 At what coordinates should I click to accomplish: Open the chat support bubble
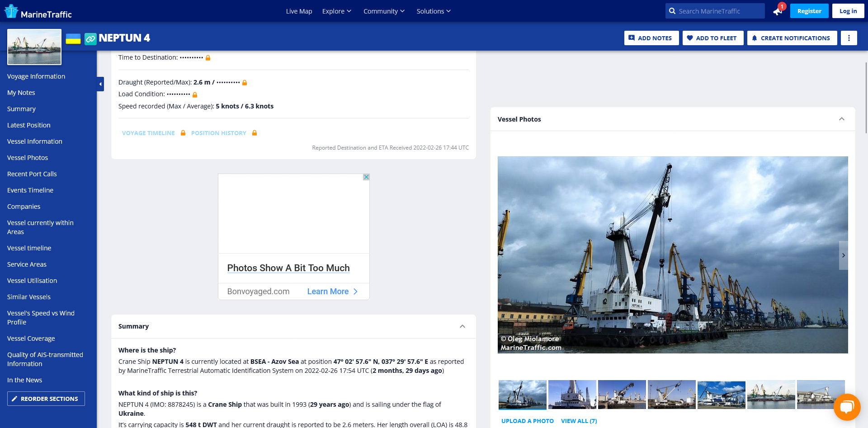[x=847, y=407]
